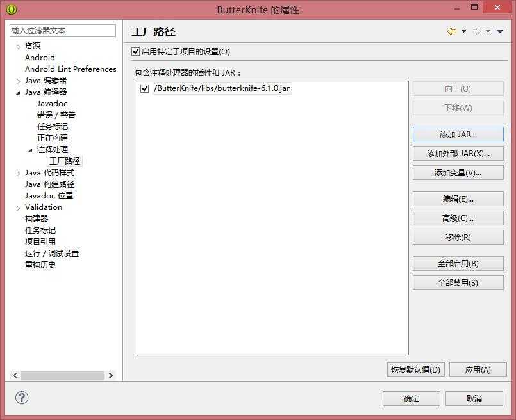Click the ButterKnife dialog title icon
516x420 pixels.
pyautogui.click(x=12, y=10)
